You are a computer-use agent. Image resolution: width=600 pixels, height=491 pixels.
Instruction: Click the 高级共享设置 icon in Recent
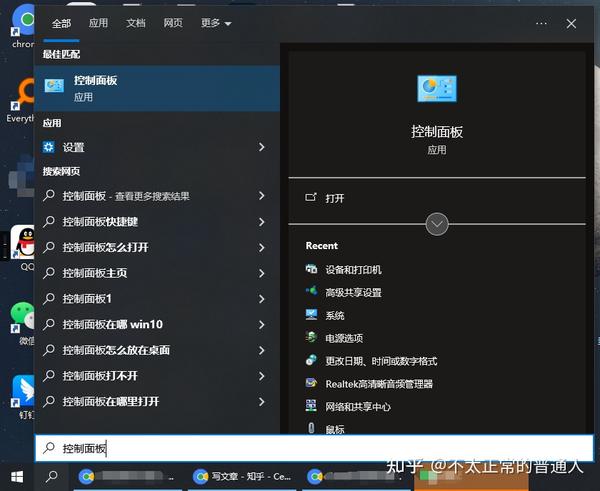311,292
